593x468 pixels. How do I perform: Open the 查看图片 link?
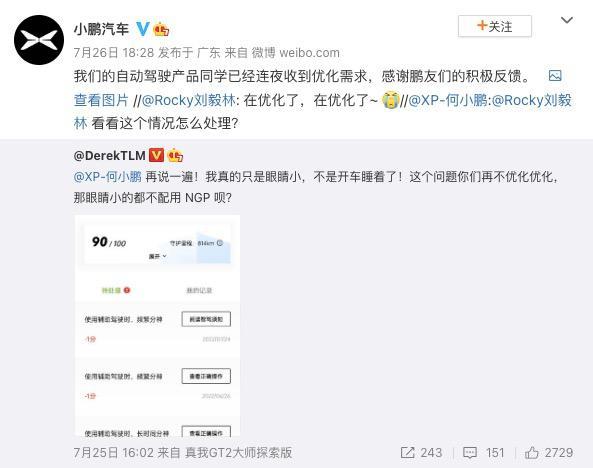pos(101,100)
